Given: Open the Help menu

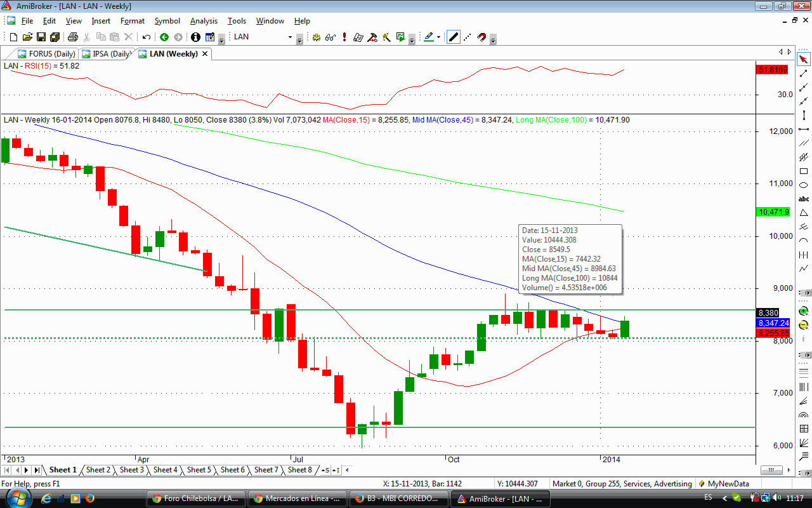Looking at the screenshot, I should pos(302,21).
